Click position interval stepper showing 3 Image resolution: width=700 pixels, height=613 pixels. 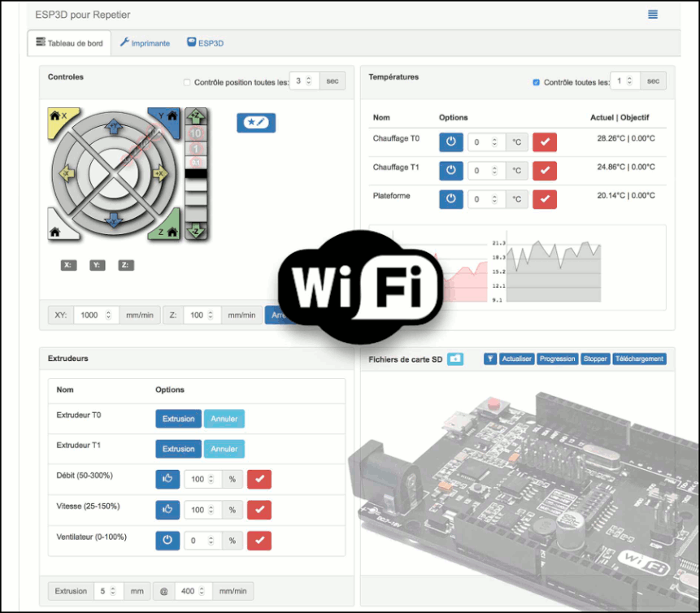(304, 80)
